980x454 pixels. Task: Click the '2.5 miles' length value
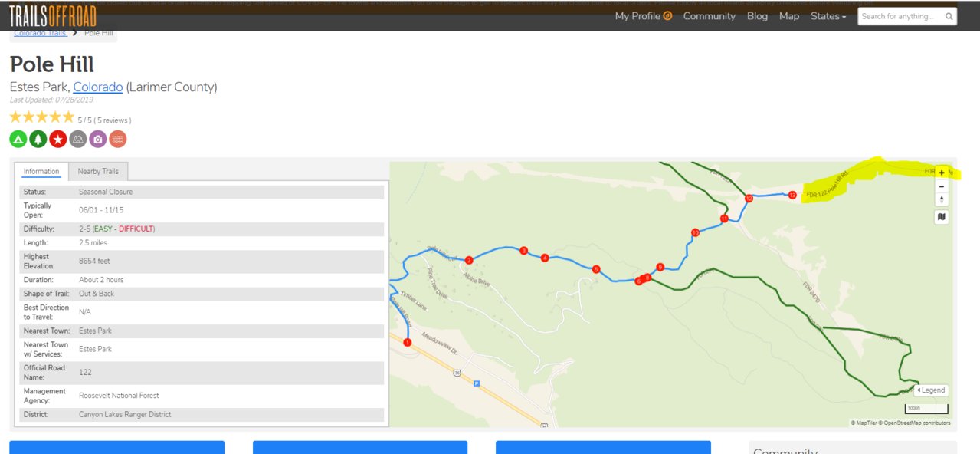tap(93, 243)
